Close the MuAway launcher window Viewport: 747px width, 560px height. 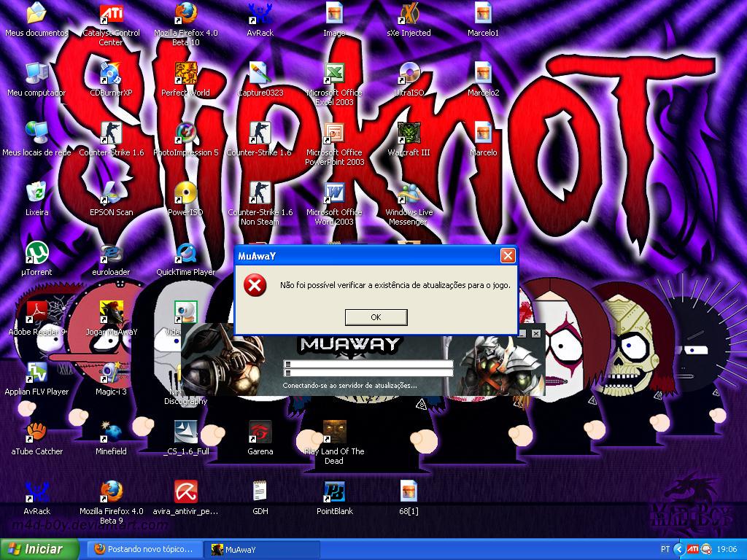coord(536,333)
